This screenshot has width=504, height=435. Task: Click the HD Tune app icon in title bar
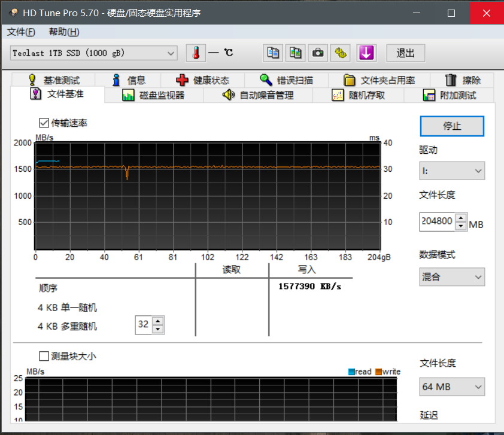tap(14, 13)
